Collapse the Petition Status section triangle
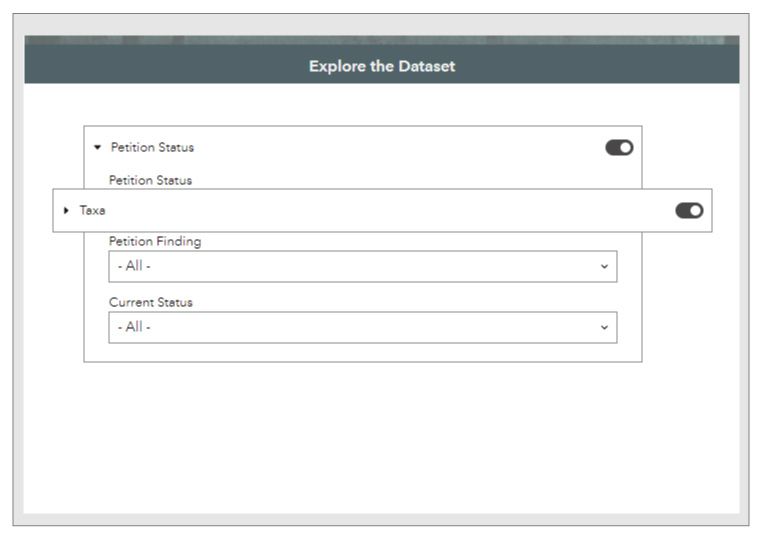This screenshot has width=757, height=534. pyautogui.click(x=97, y=147)
